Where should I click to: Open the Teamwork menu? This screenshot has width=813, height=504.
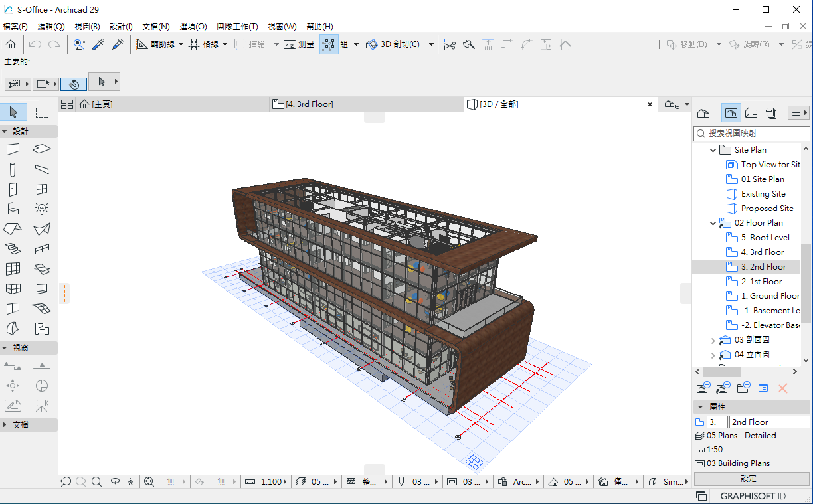pos(236,27)
